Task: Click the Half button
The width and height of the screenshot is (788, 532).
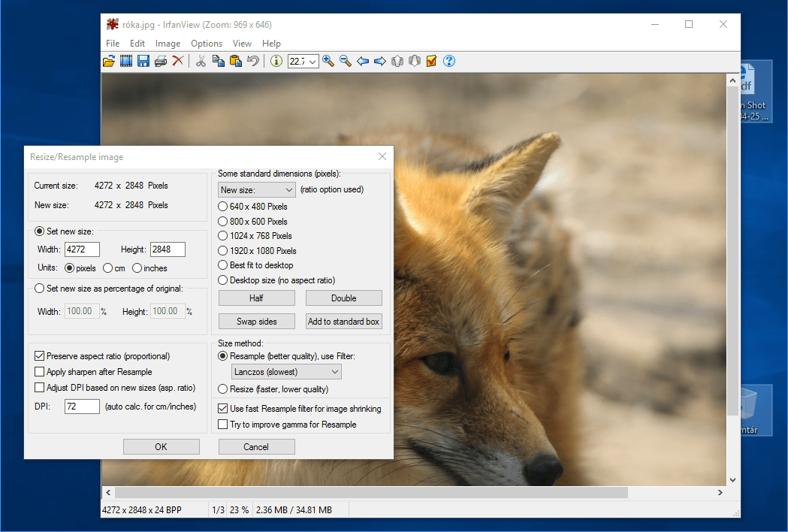Action: point(256,298)
